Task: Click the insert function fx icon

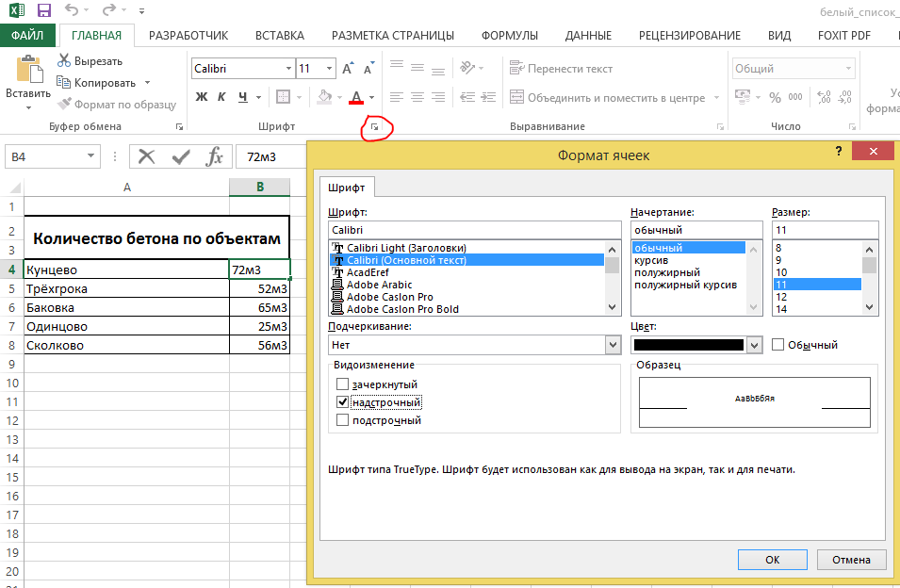Action: coord(214,156)
